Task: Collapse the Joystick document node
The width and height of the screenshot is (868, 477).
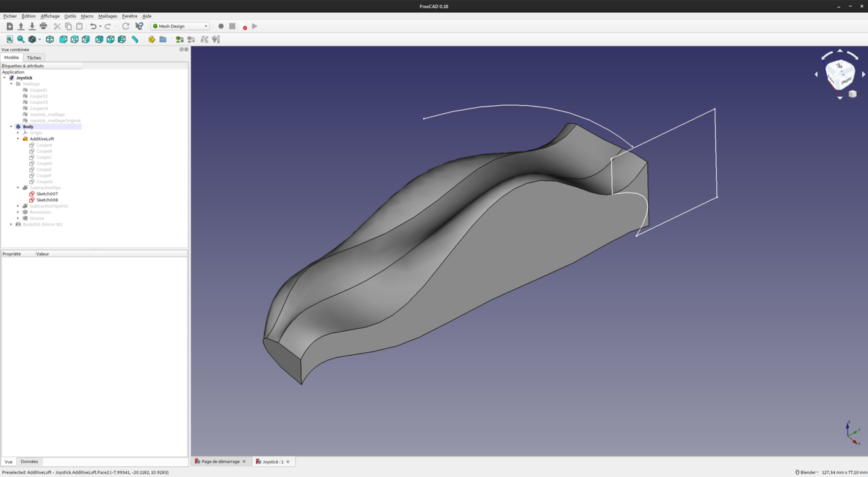Action: 5,78
